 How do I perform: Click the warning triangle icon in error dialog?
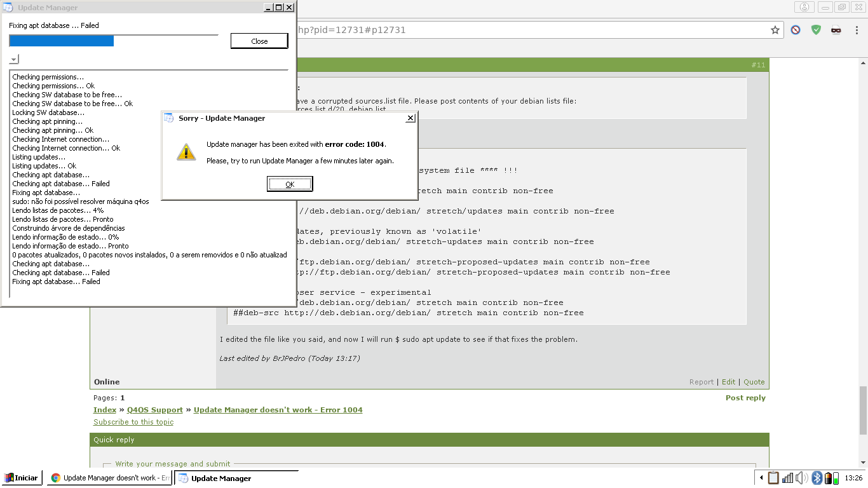[x=186, y=151]
